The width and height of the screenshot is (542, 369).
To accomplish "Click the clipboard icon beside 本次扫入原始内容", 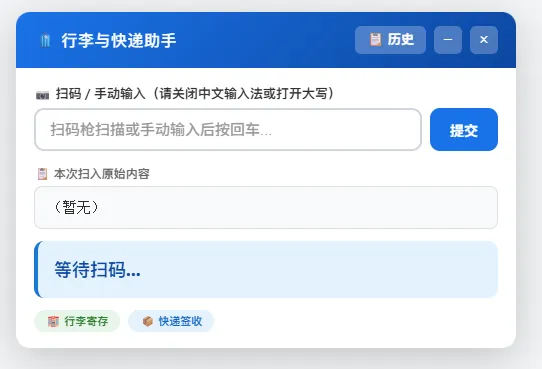I will pyautogui.click(x=42, y=173).
